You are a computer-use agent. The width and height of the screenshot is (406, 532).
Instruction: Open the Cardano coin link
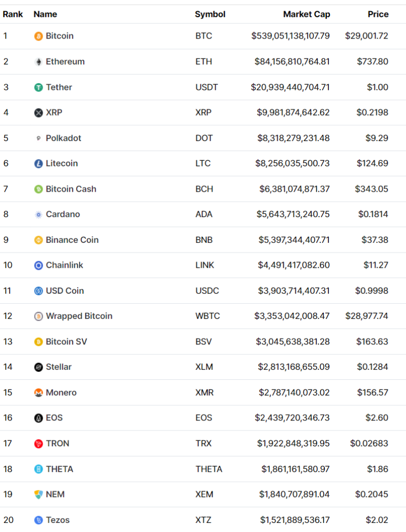coord(63,214)
